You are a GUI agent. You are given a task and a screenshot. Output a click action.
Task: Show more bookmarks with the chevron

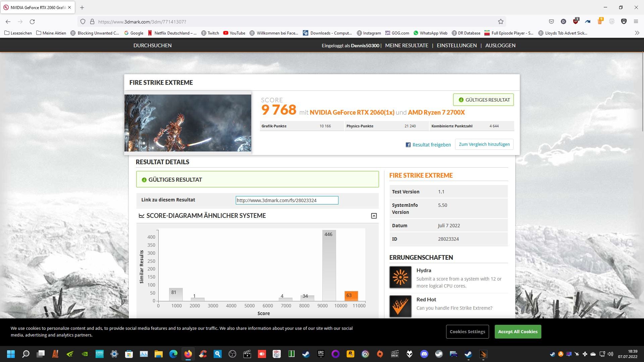pyautogui.click(x=637, y=33)
